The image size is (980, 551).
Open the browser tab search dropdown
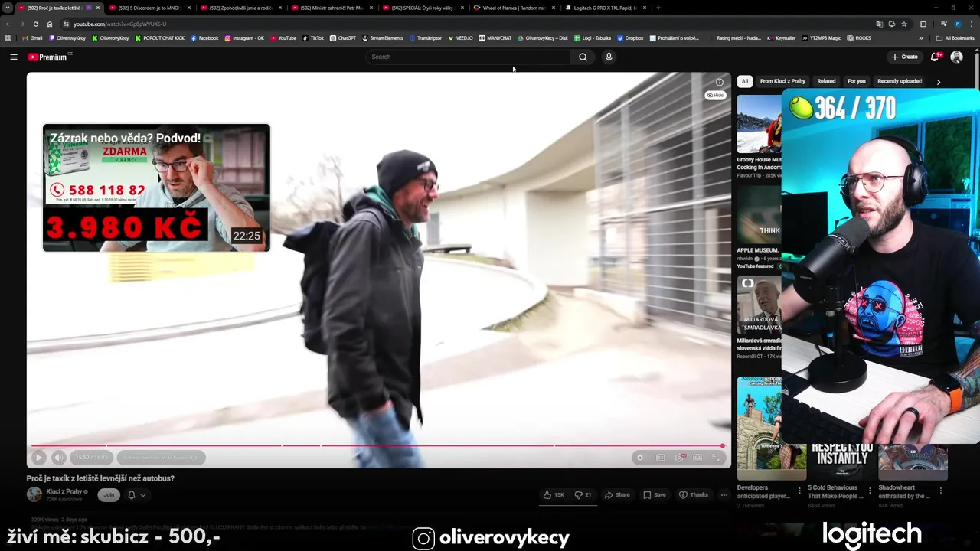8,8
